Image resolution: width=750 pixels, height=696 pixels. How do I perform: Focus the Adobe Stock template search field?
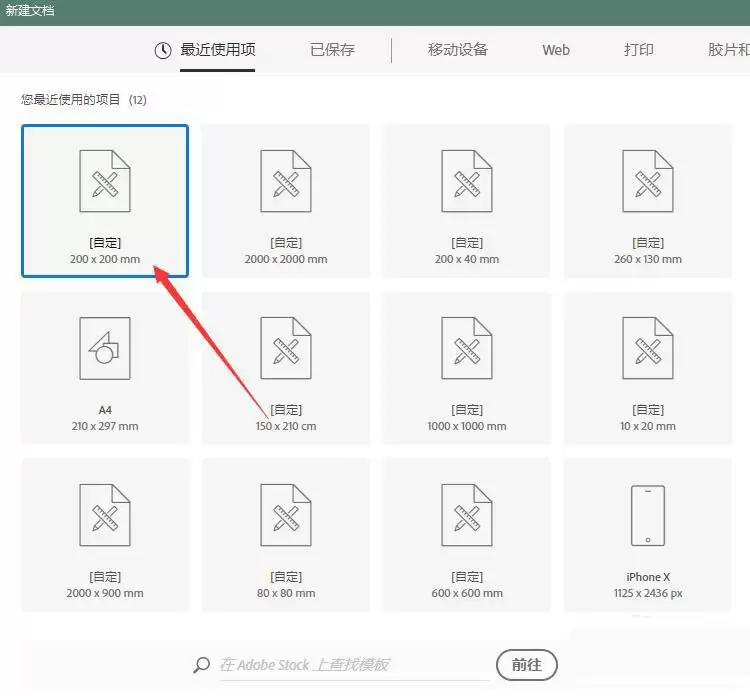(354, 665)
